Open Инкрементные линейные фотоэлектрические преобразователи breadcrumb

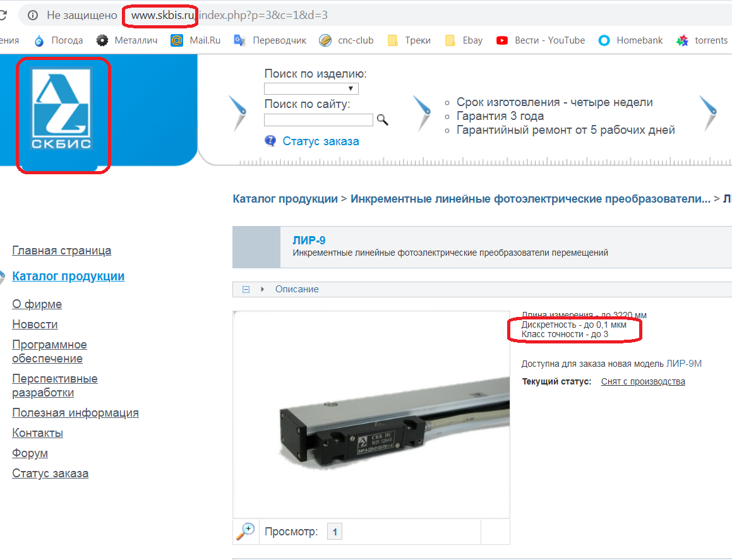pyautogui.click(x=531, y=199)
